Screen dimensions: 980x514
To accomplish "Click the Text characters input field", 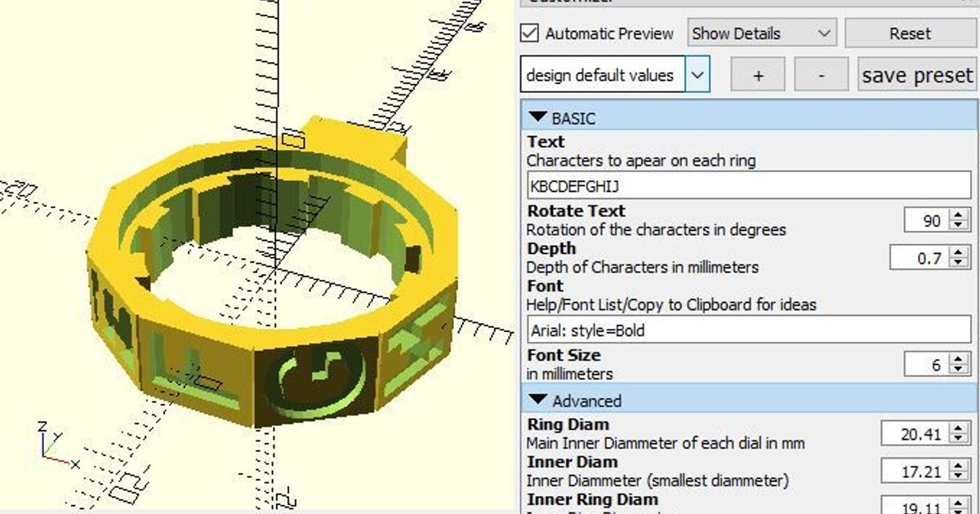I will 747,186.
